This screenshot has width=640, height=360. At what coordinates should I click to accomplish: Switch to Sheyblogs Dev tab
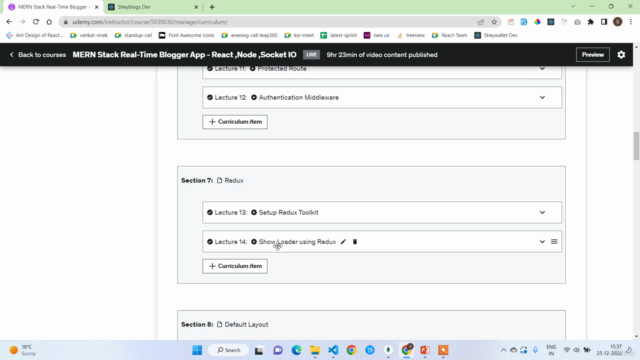[x=152, y=7]
